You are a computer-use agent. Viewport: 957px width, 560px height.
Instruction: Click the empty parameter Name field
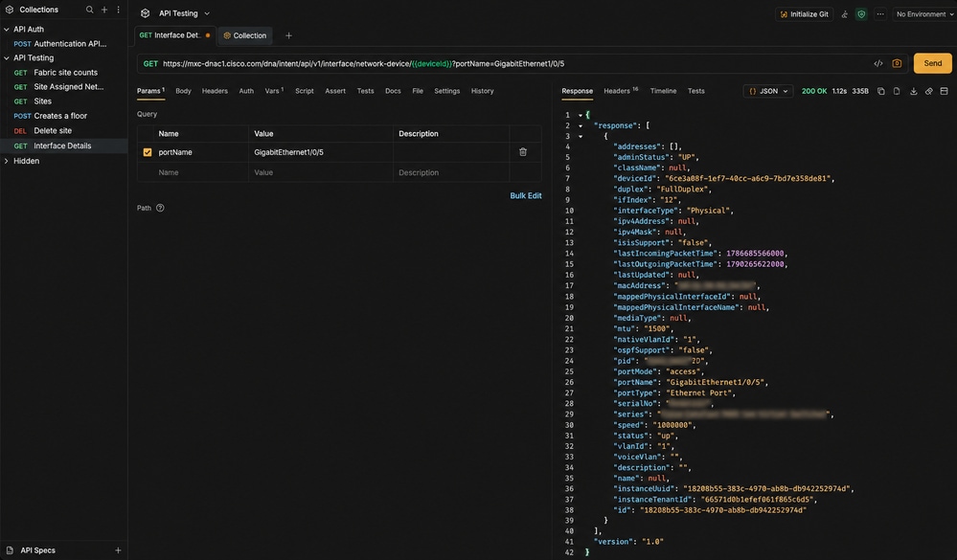[x=201, y=172]
